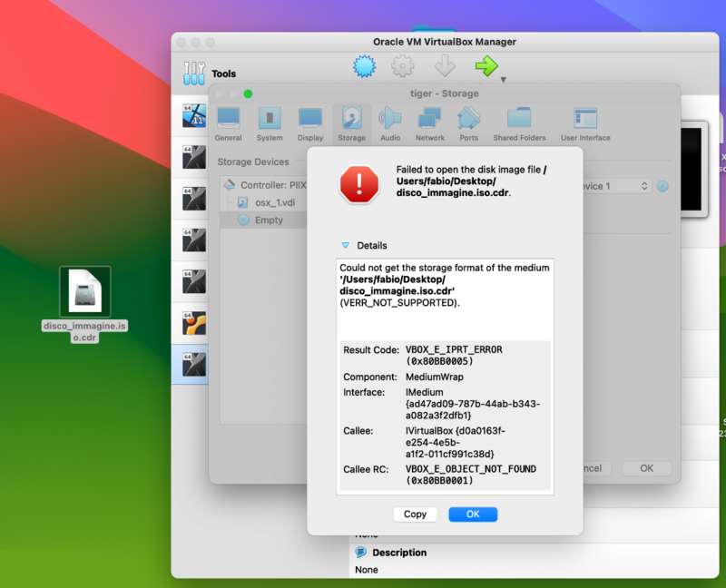The height and width of the screenshot is (588, 726).
Task: Open the User Interface settings tab
Action: coord(585,124)
